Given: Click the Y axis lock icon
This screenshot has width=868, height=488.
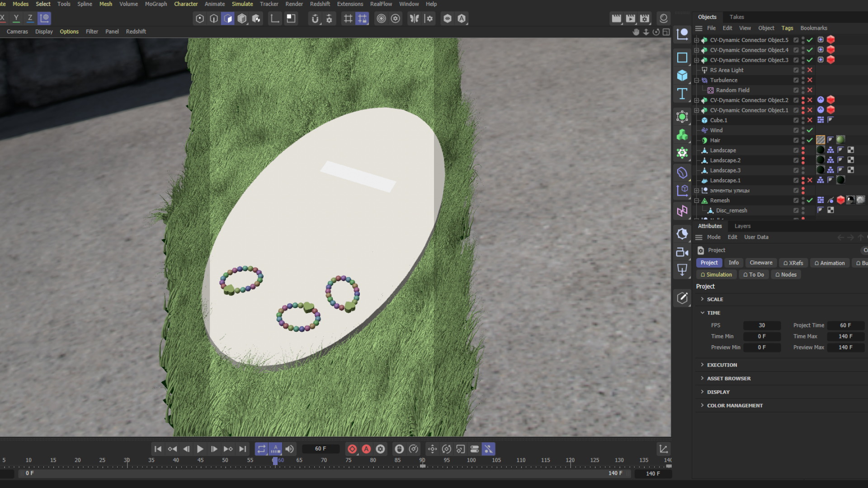Looking at the screenshot, I should click(16, 19).
